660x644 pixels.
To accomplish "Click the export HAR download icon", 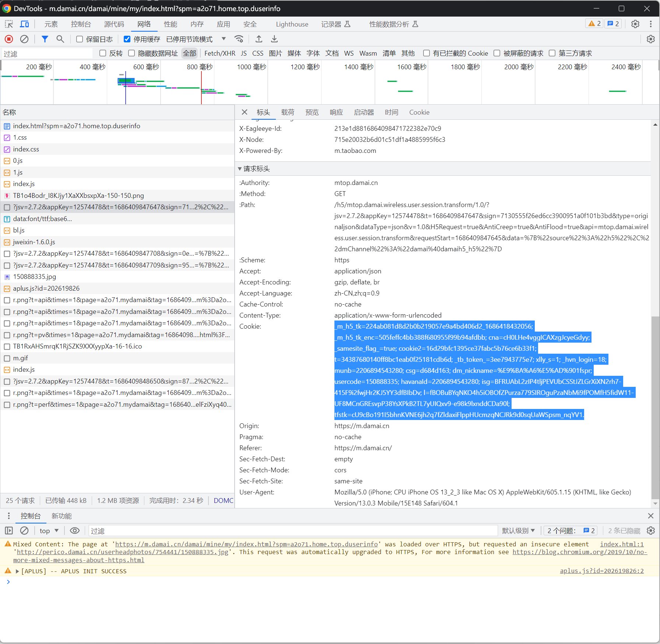I will (274, 39).
